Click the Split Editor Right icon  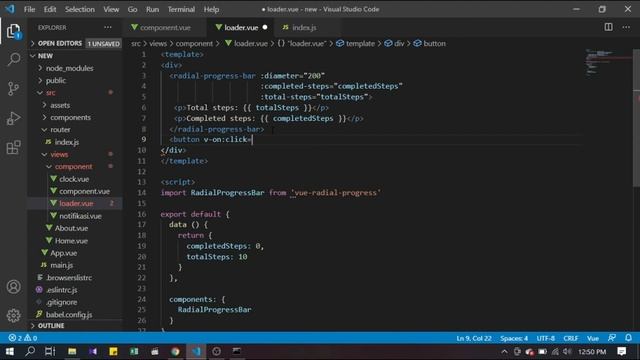(x=608, y=27)
